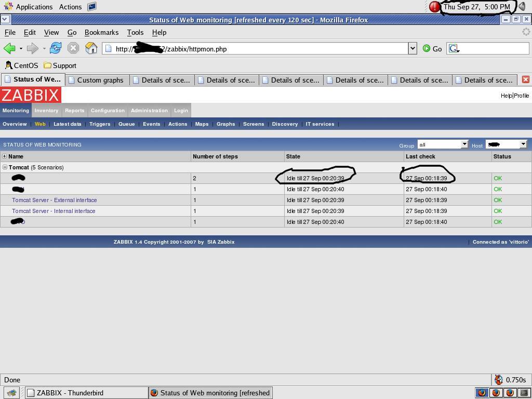Click the green Back arrow button
The image size is (532, 399).
point(9,48)
